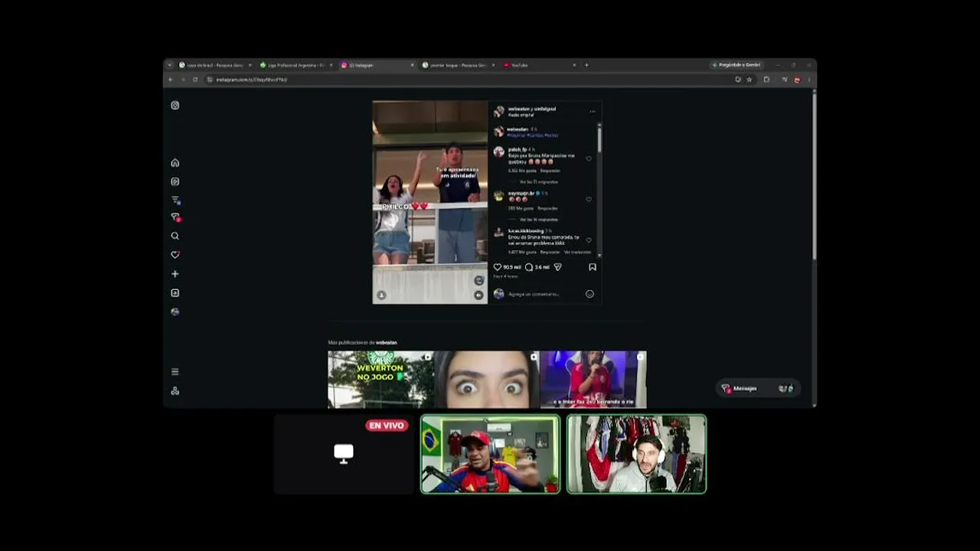Viewport: 980px width, 551px height.
Task: Click the add a comment field
Action: [x=544, y=294]
